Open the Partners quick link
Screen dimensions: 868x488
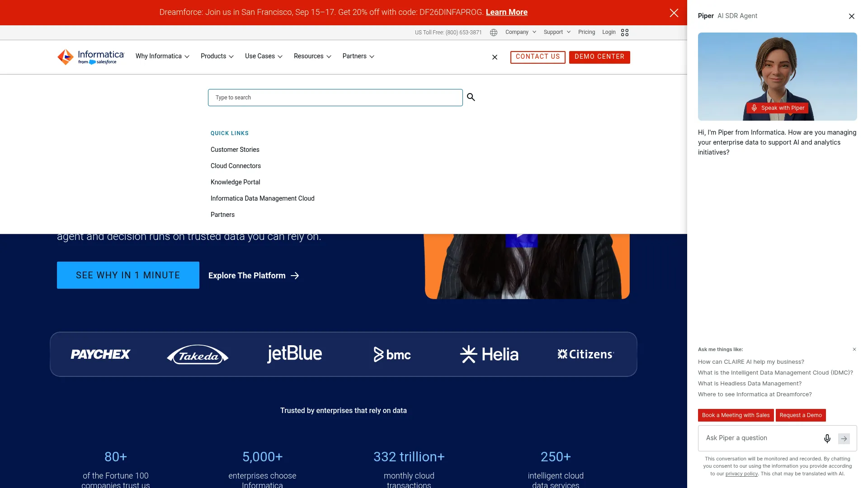[x=222, y=215]
